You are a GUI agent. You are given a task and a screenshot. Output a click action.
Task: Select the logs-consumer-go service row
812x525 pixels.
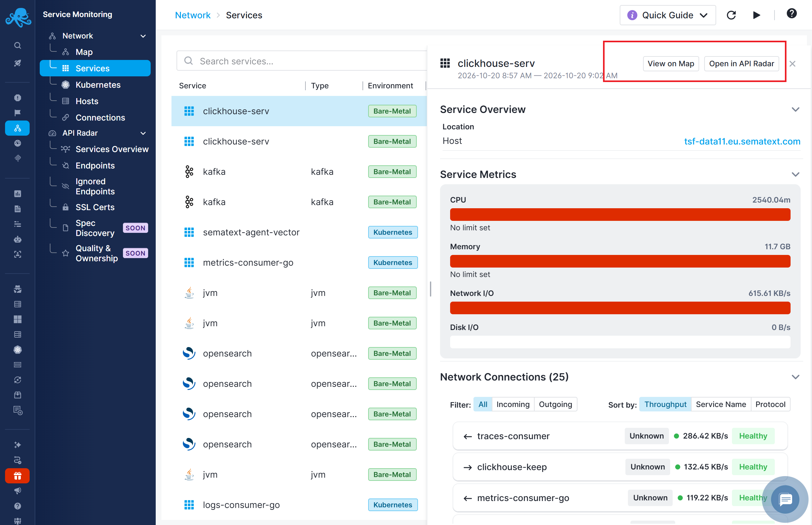pos(299,504)
